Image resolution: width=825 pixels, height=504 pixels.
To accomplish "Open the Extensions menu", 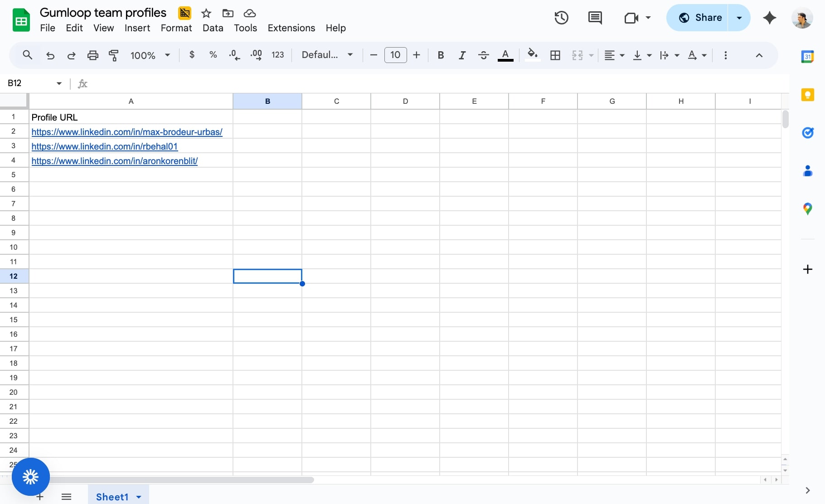I will [291, 28].
